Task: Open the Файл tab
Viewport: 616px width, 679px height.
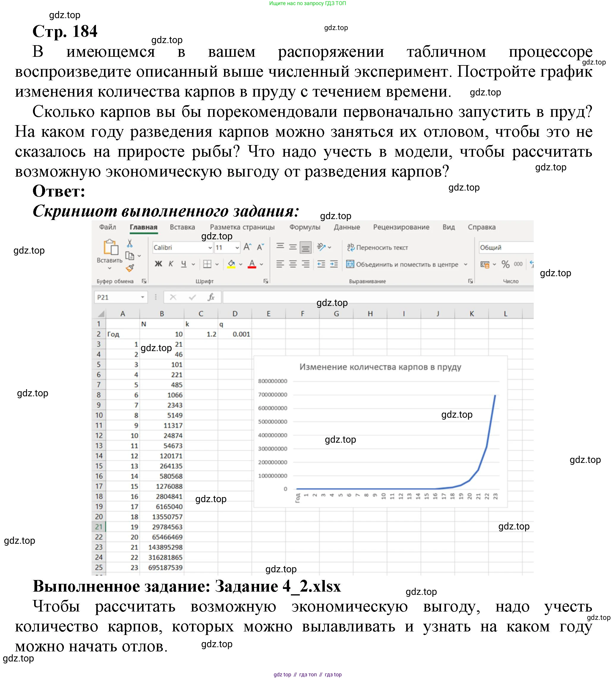Action: pos(107,227)
